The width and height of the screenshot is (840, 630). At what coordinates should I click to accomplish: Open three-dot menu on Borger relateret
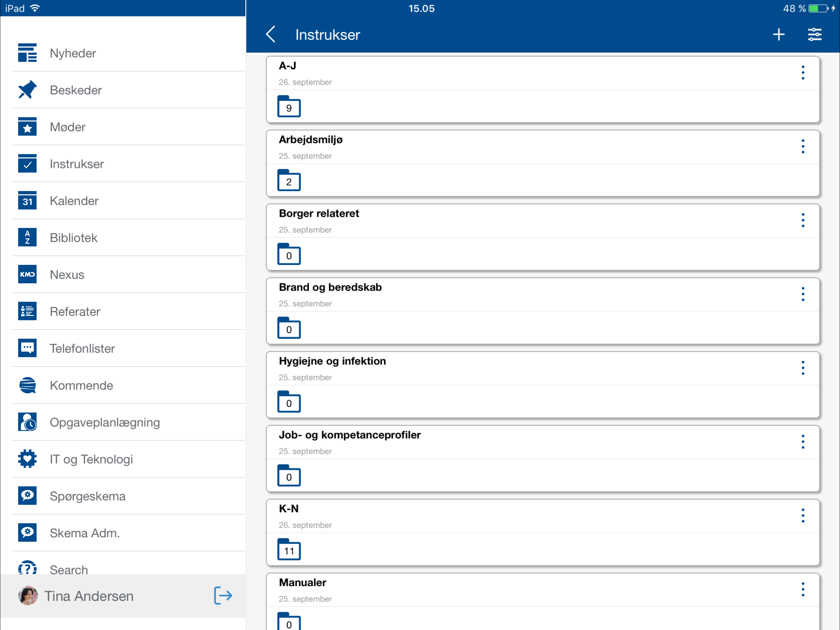(x=802, y=220)
